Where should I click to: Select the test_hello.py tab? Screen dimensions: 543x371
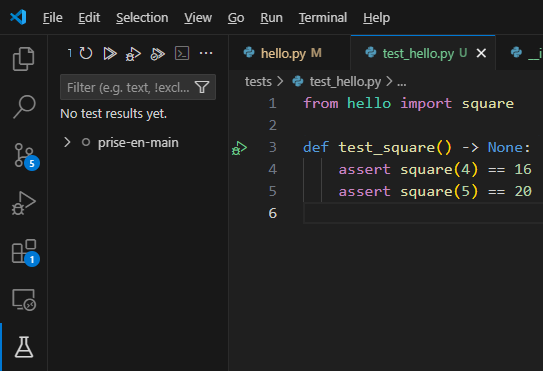[422, 53]
